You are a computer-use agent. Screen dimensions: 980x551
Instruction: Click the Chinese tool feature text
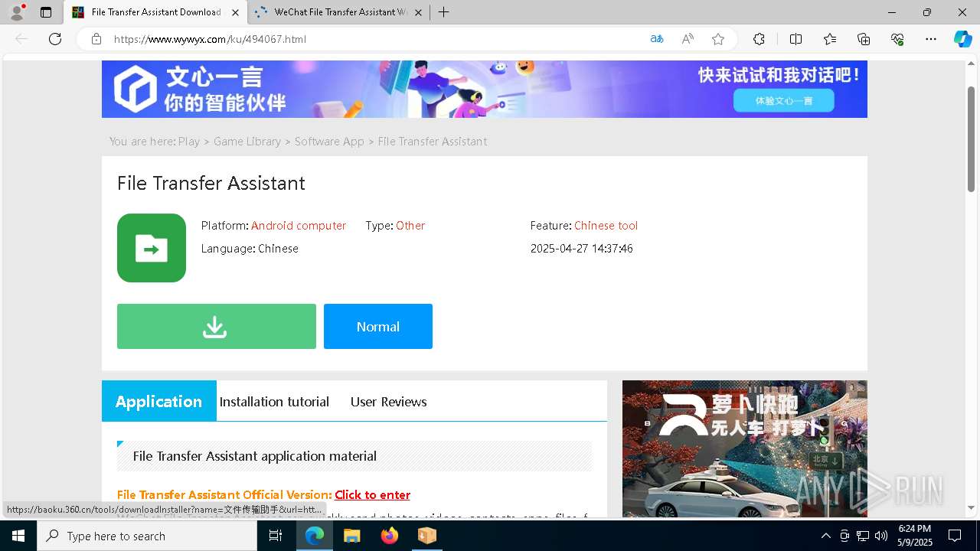pos(606,226)
